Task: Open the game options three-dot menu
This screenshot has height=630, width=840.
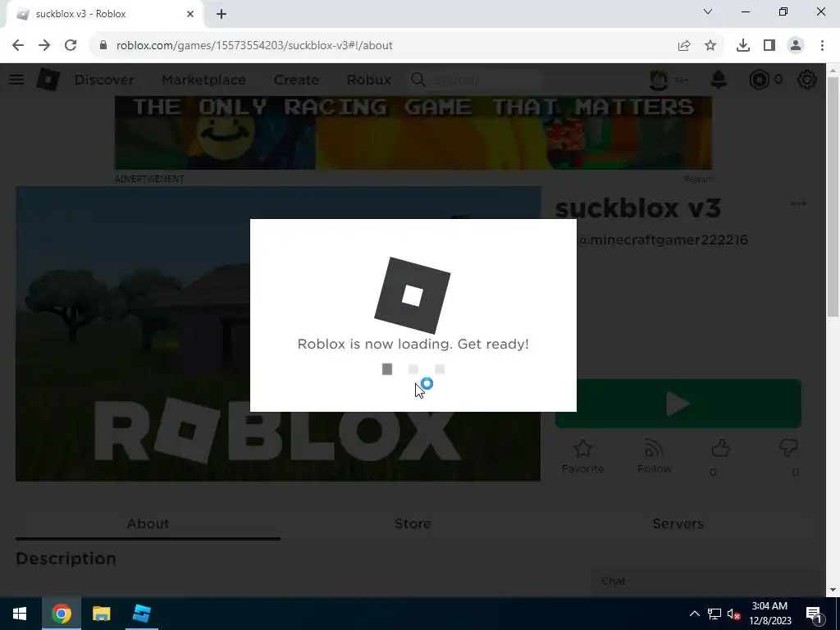Action: point(798,203)
